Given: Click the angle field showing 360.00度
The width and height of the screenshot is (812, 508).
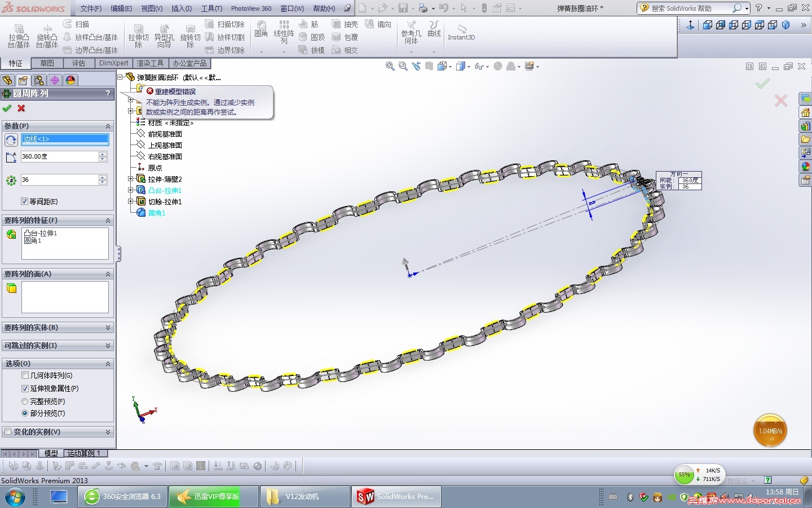Looking at the screenshot, I should click(59, 156).
